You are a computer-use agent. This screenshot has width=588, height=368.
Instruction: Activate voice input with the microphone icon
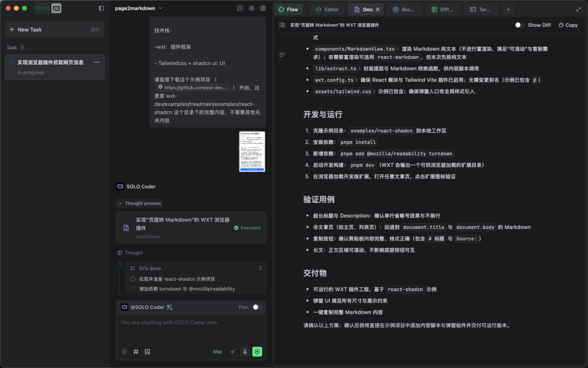[244, 352]
